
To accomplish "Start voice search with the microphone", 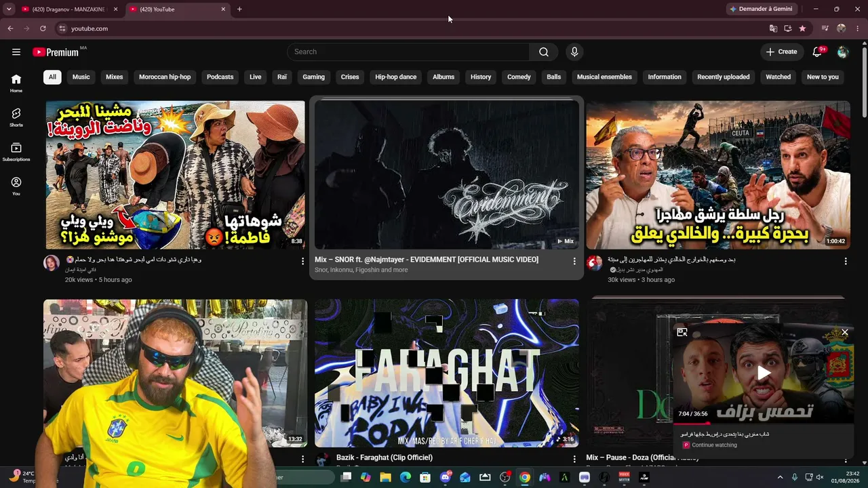I will pyautogui.click(x=574, y=52).
